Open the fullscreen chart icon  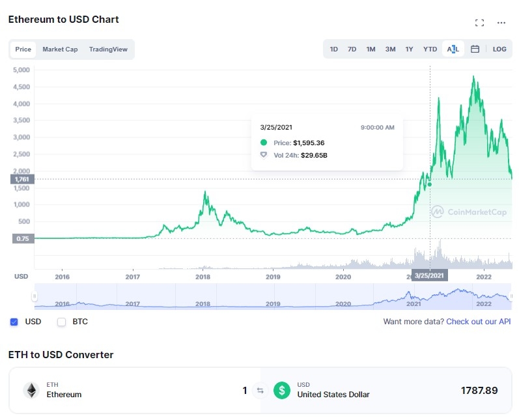[x=479, y=23]
